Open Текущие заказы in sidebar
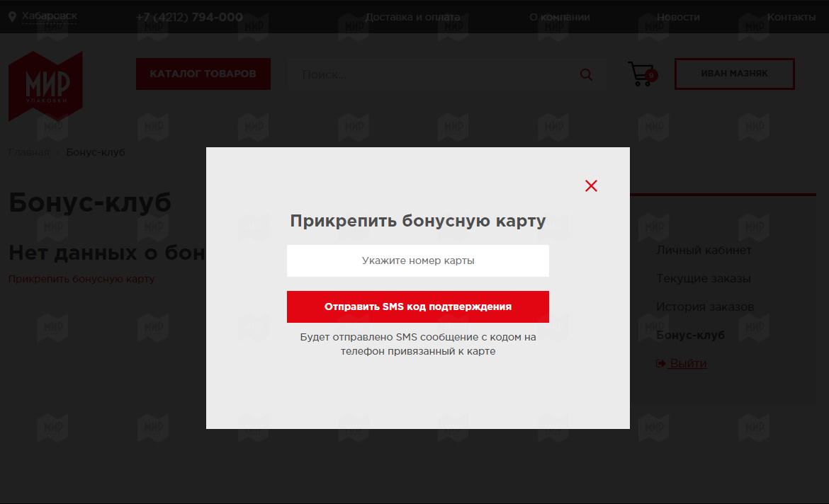 point(703,278)
